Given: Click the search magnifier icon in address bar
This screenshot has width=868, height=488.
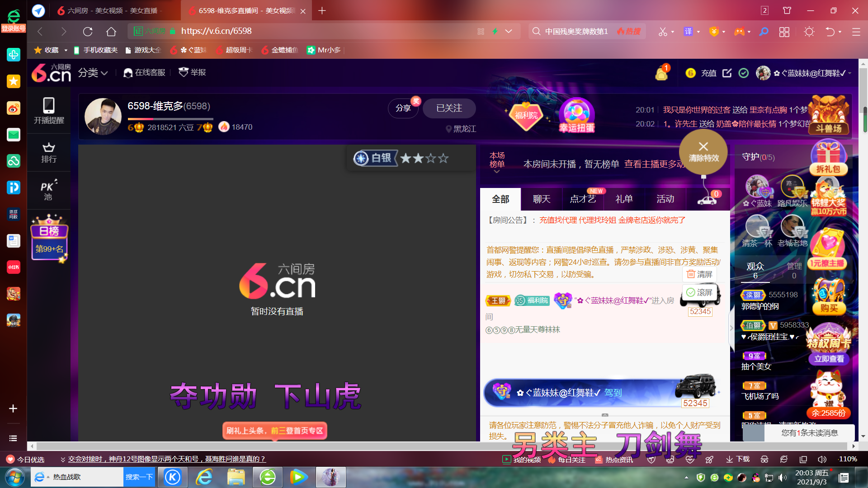Looking at the screenshot, I should 536,31.
